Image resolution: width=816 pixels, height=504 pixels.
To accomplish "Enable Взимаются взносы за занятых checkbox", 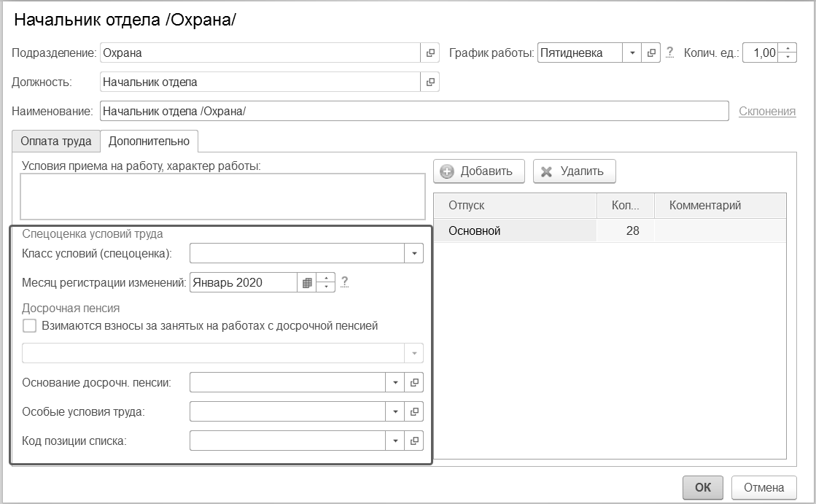I will coord(29,326).
